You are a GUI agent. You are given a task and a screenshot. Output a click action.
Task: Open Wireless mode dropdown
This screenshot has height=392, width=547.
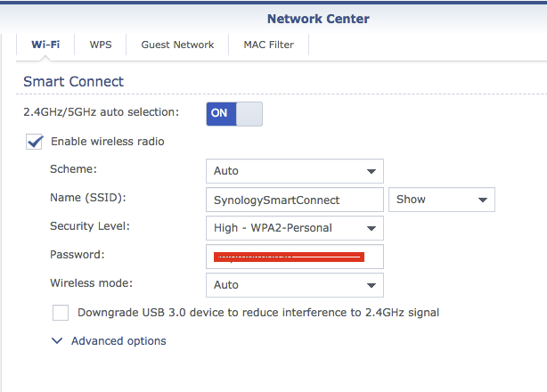tap(294, 285)
